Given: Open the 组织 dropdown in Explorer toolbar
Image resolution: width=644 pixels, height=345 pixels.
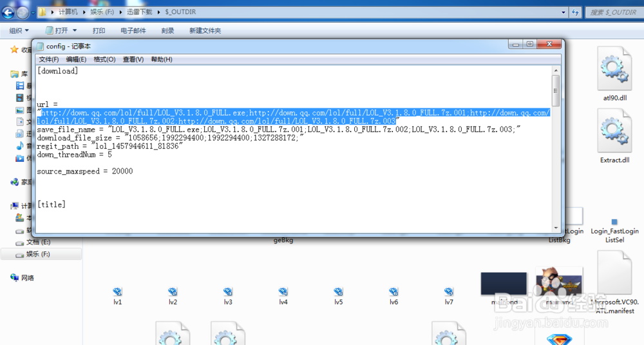Looking at the screenshot, I should pyautogui.click(x=19, y=30).
